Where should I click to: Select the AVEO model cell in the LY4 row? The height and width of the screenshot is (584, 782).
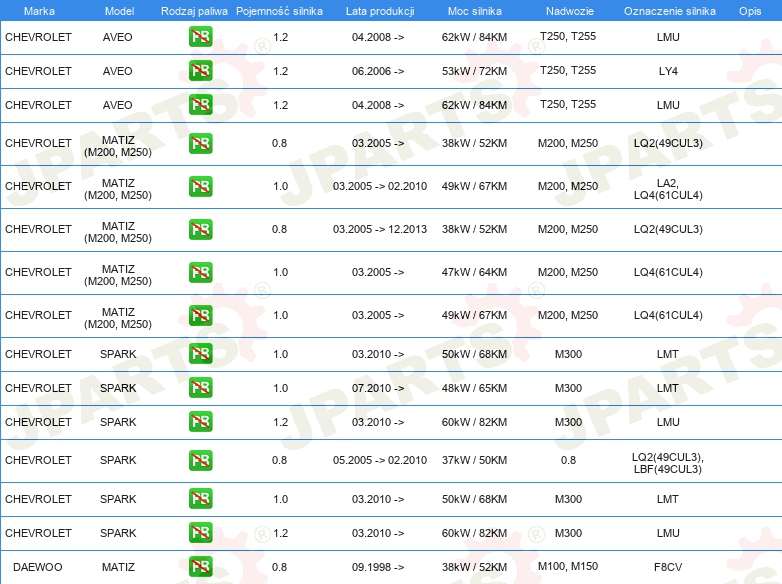click(x=118, y=71)
